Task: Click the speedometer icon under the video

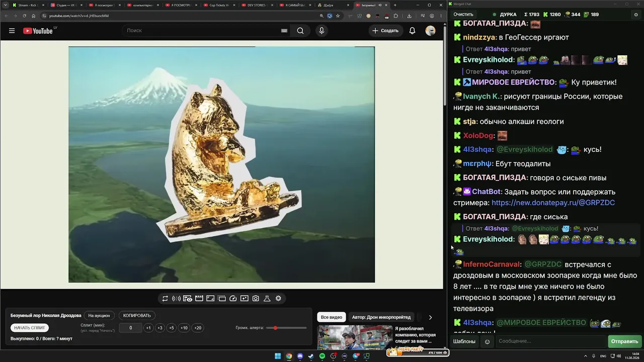Action: point(233,299)
